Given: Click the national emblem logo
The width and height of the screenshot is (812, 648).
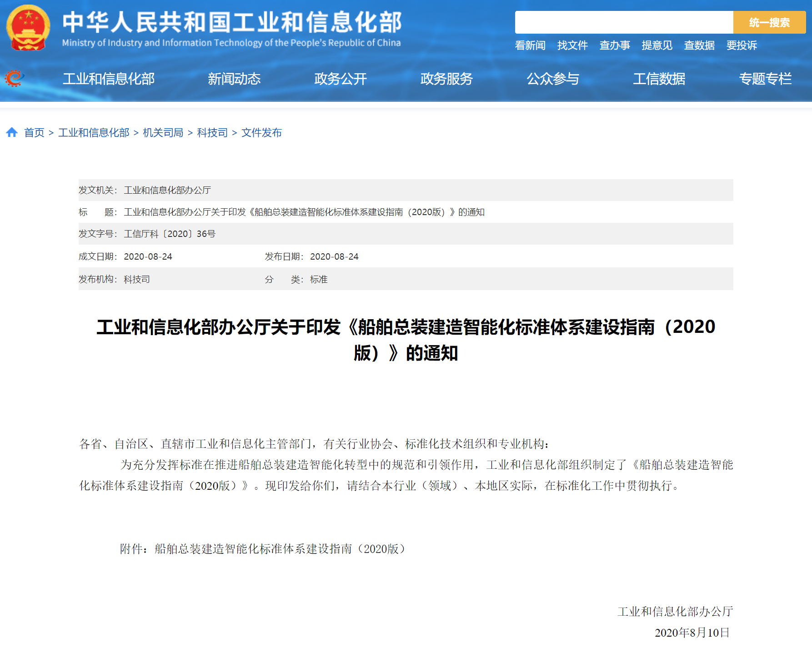Looking at the screenshot, I should [x=28, y=28].
